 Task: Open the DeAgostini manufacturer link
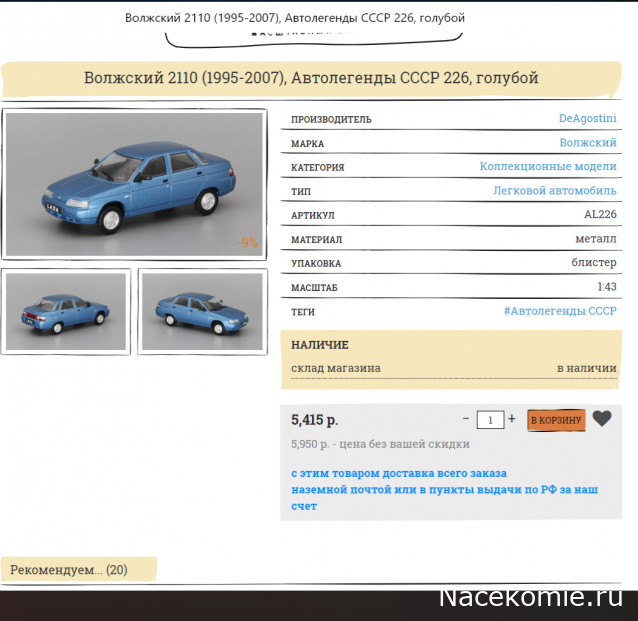[x=587, y=119]
